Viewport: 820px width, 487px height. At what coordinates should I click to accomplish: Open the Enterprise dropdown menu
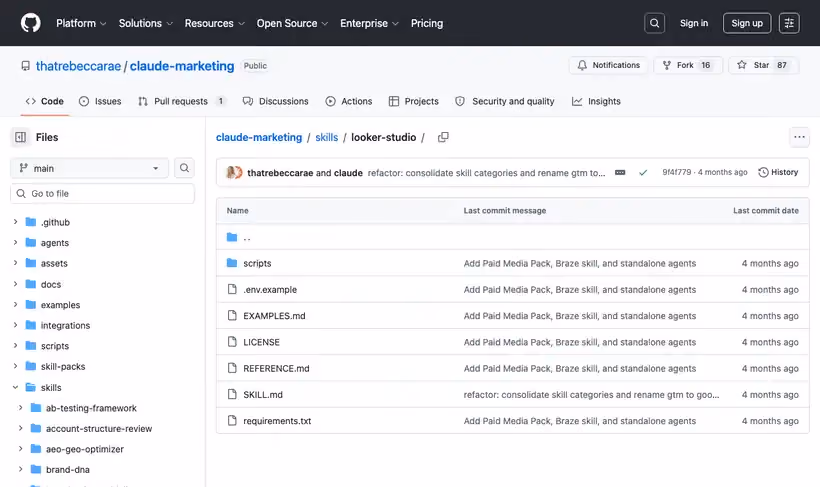click(x=369, y=23)
